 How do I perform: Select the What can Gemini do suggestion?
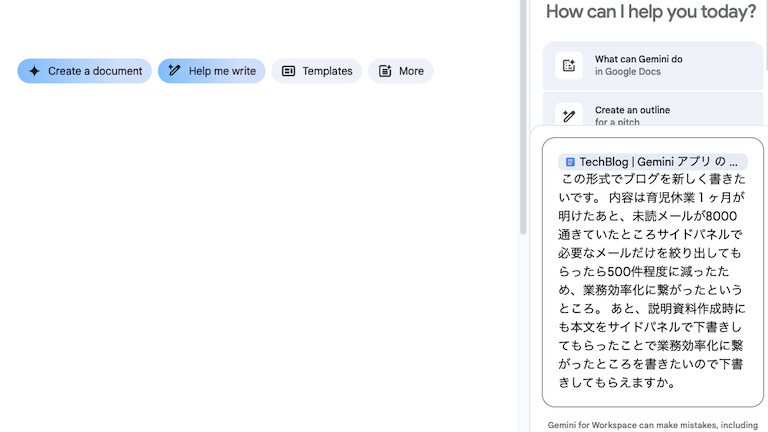652,65
